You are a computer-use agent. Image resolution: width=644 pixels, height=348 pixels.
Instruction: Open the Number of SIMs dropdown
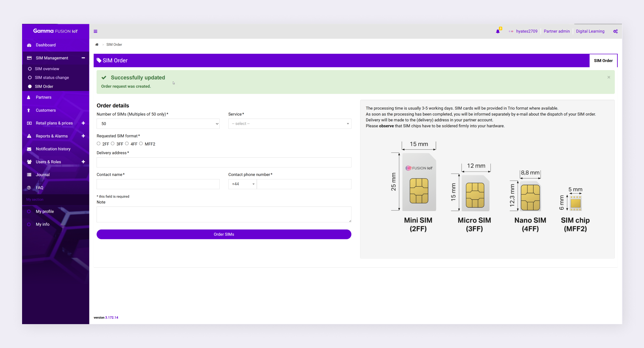click(158, 124)
